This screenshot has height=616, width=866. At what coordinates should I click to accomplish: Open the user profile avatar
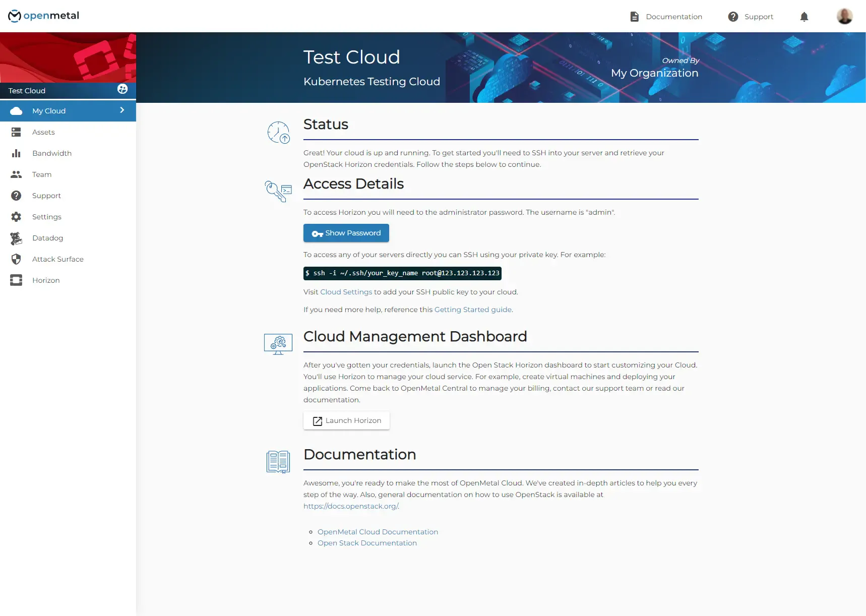844,16
